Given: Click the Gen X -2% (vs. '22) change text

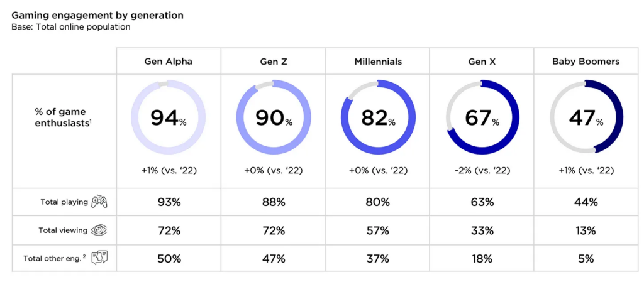Looking at the screenshot, I should (x=482, y=171).
